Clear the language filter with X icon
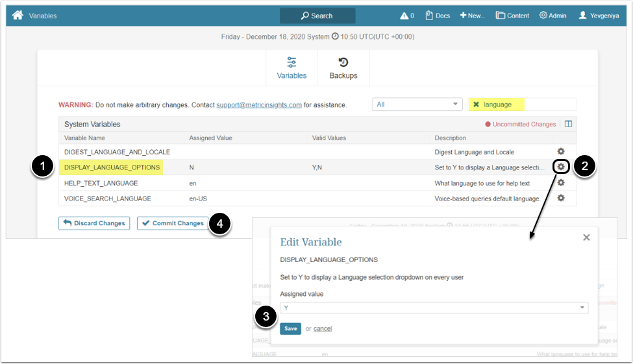This screenshot has height=364, width=633. [x=476, y=104]
